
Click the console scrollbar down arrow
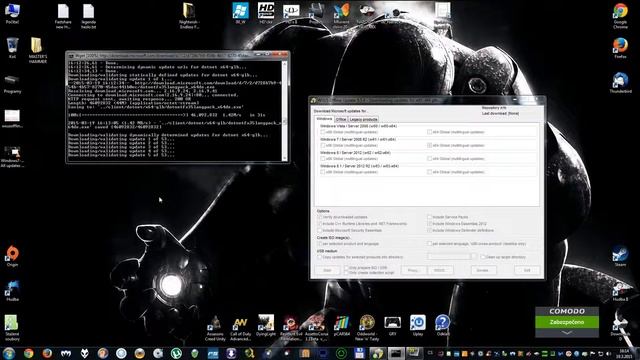coord(285,158)
